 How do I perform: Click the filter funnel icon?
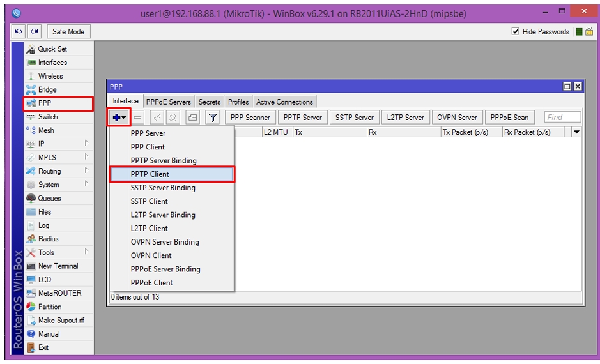[212, 118]
